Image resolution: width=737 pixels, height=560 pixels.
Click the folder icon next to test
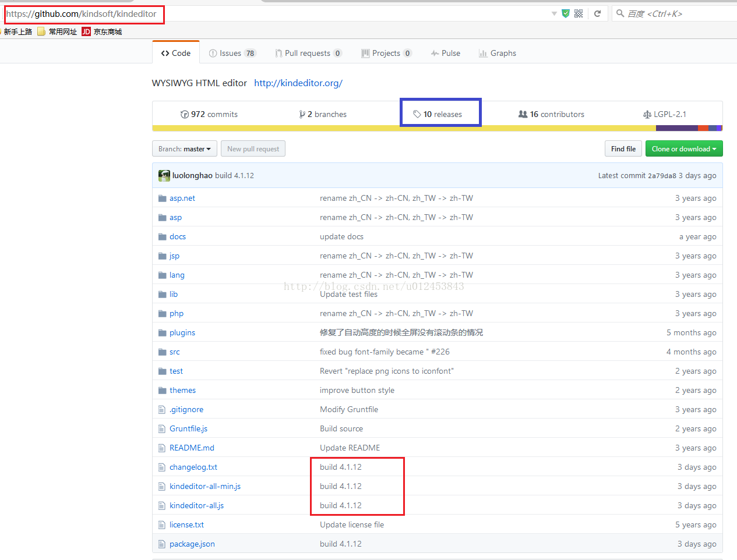(163, 371)
